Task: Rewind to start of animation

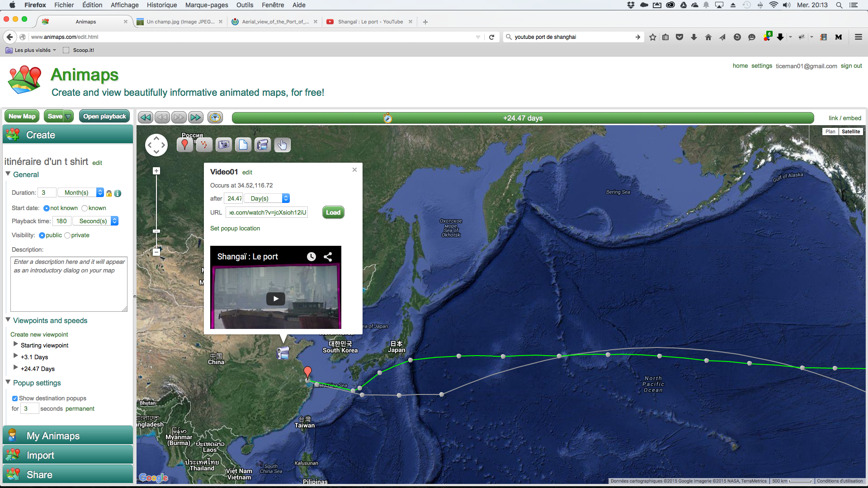Action: (x=146, y=117)
